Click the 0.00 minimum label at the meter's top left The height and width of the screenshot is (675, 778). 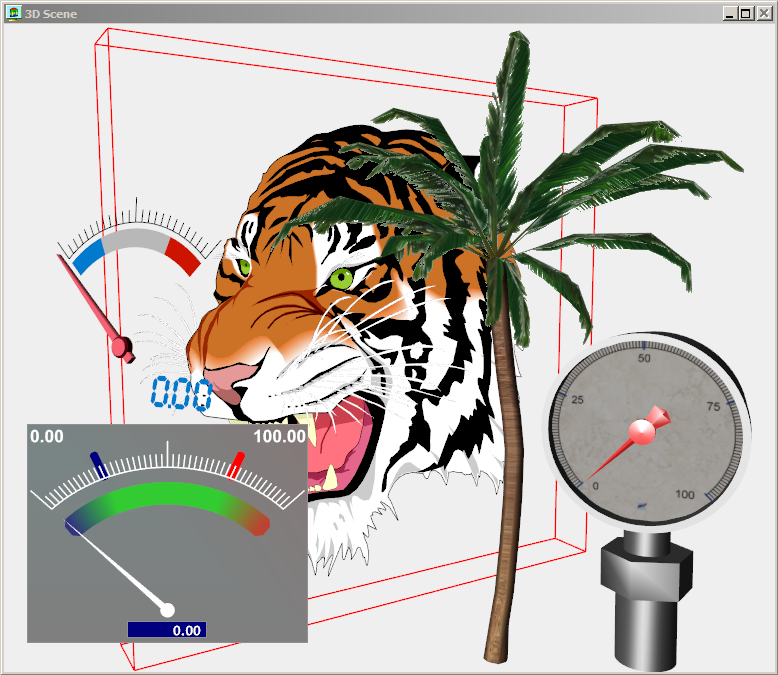tap(47, 437)
